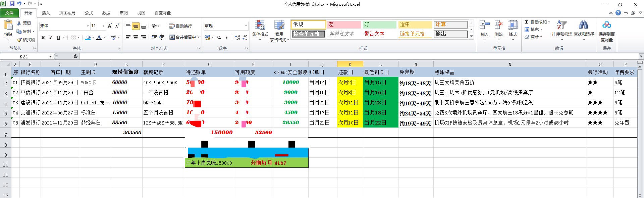The image size is (644, 198).
Task: Apply the 链接单元格 cell style
Action: coord(415,34)
